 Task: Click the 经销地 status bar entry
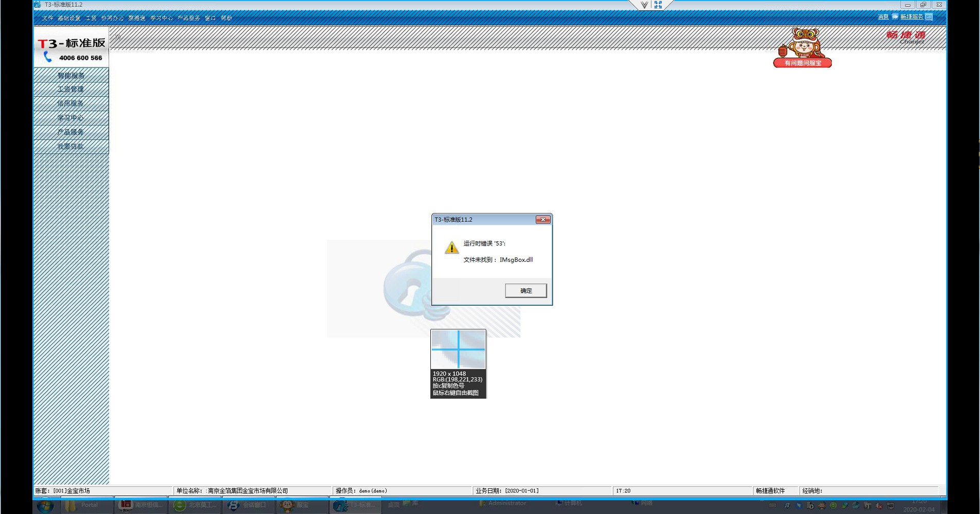click(x=869, y=491)
